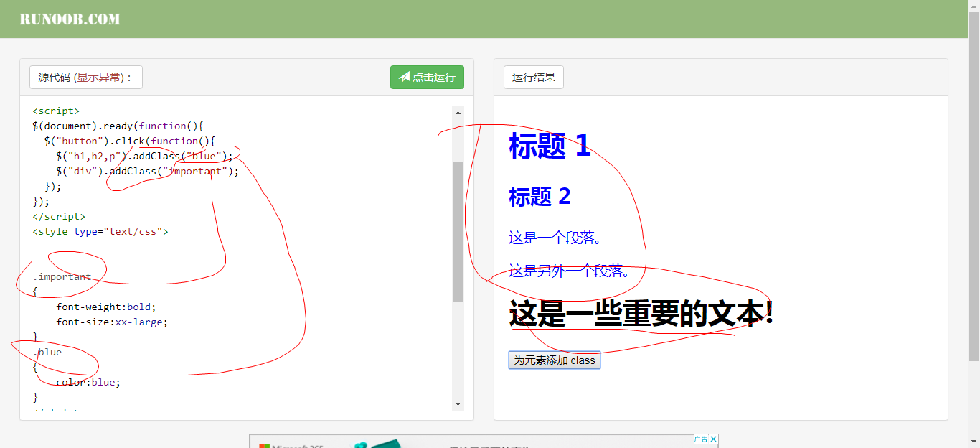This screenshot has height=448, width=980.
Task: Click the font-size:xx-large; line
Action: coord(112,322)
